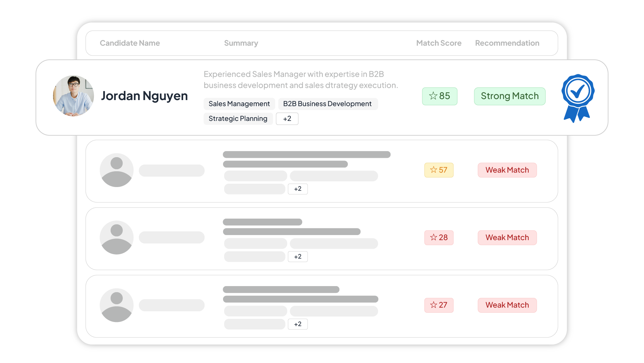Click the star in the 85 score
This screenshot has width=644, height=363.
(x=433, y=96)
